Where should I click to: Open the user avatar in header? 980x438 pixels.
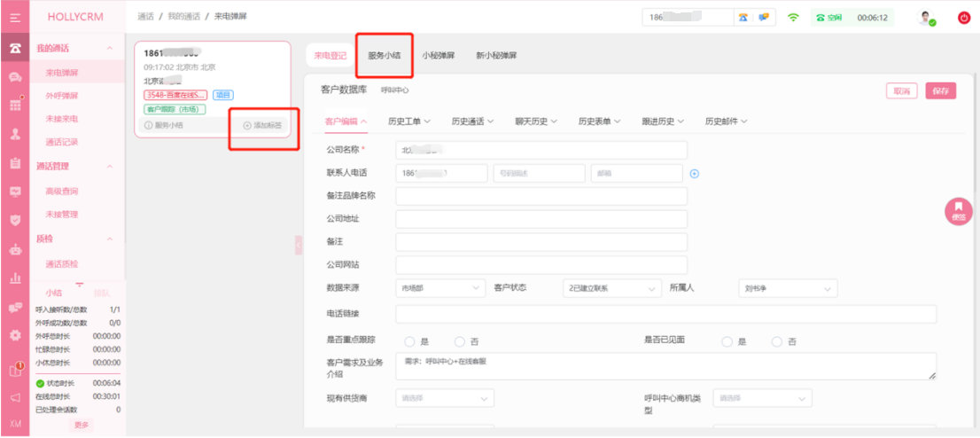(x=926, y=18)
